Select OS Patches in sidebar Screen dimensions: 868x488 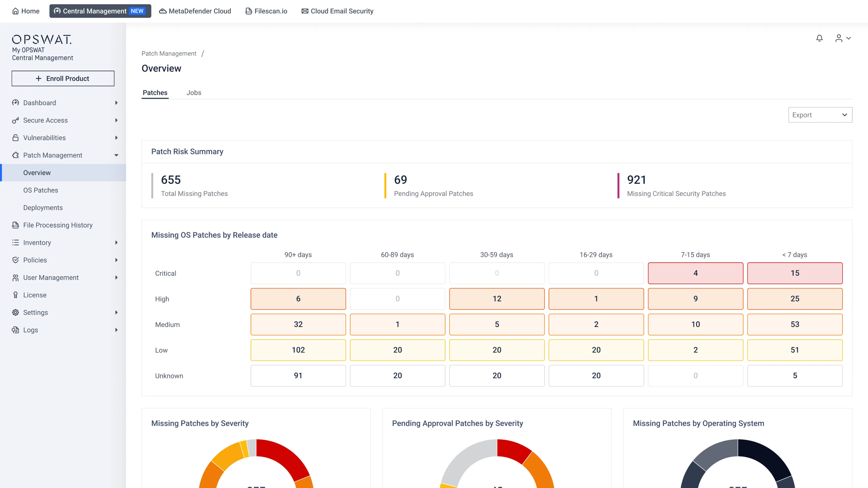click(40, 190)
